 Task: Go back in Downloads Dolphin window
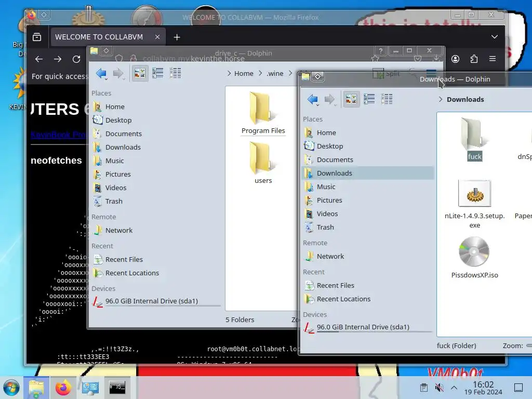[x=312, y=99]
